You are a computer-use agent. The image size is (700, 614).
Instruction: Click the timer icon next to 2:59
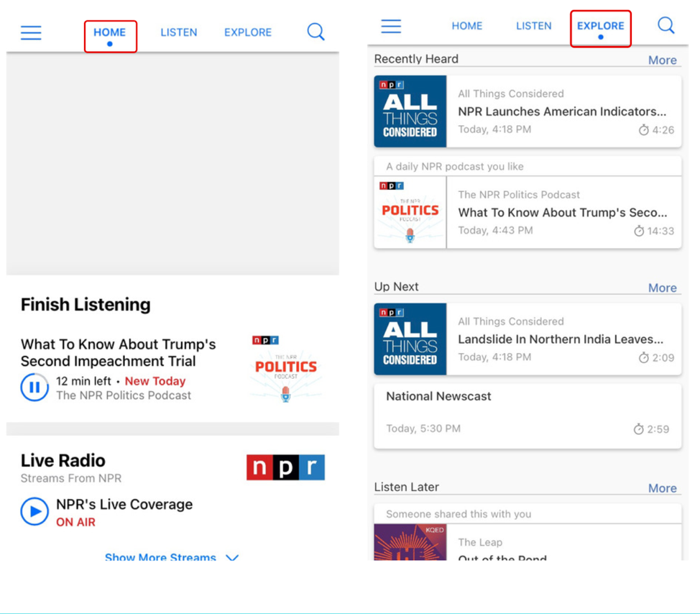coord(638,429)
